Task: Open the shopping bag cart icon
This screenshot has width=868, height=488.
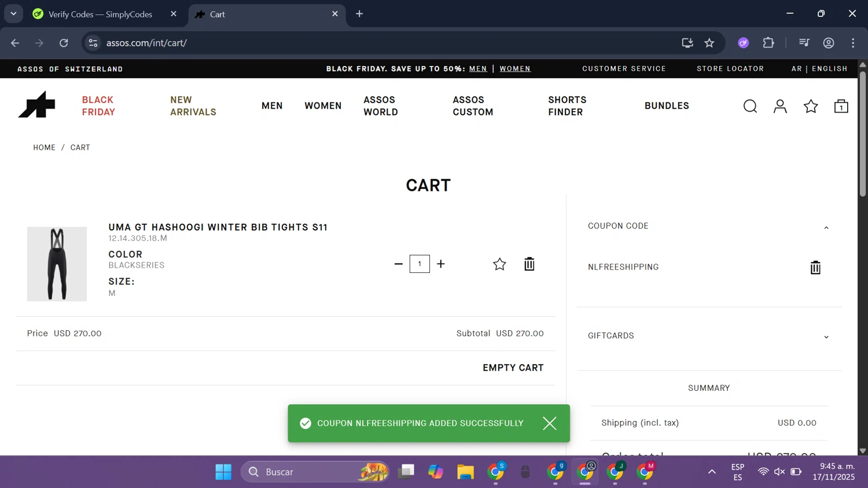Action: tap(841, 106)
